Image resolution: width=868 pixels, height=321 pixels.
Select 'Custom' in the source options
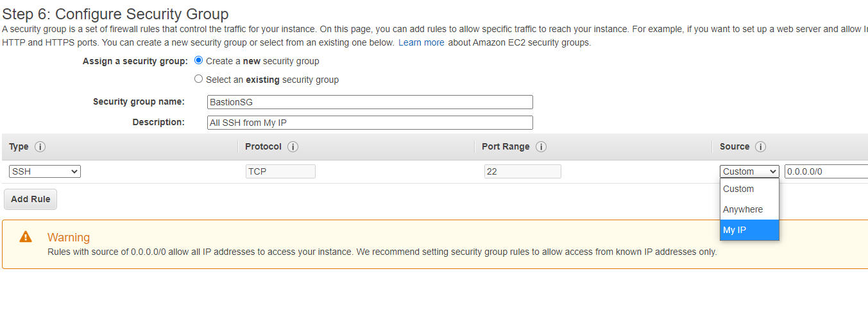click(x=749, y=189)
